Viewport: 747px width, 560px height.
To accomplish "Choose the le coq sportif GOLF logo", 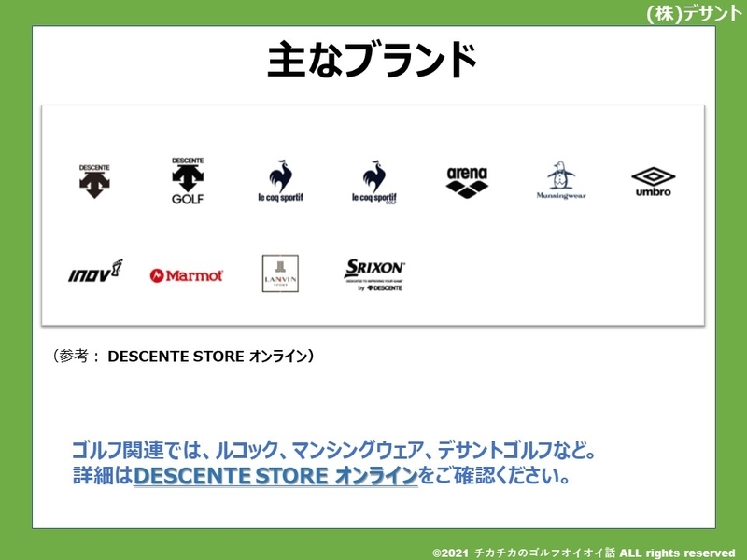I will click(x=374, y=182).
